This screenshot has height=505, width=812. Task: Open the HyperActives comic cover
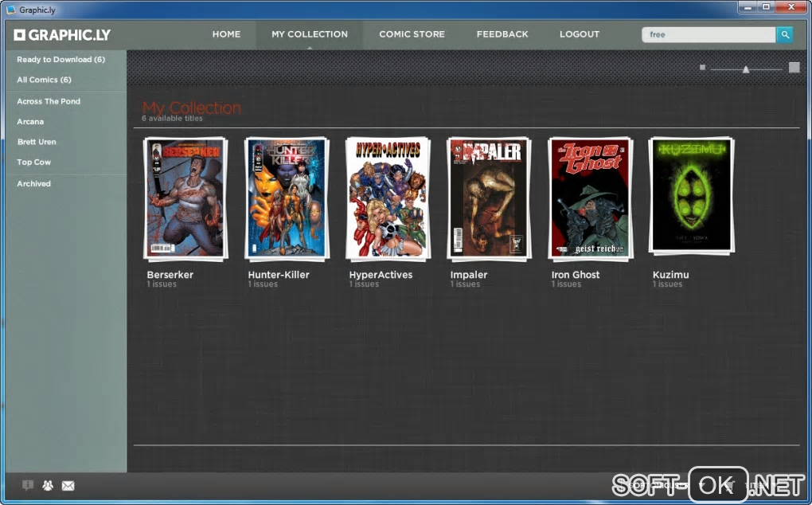point(388,199)
